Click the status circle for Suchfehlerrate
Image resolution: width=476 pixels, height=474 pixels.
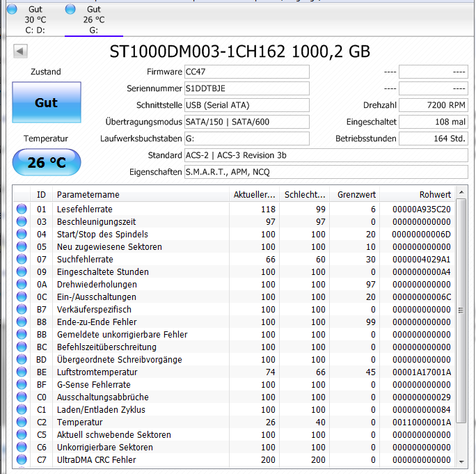click(x=22, y=259)
